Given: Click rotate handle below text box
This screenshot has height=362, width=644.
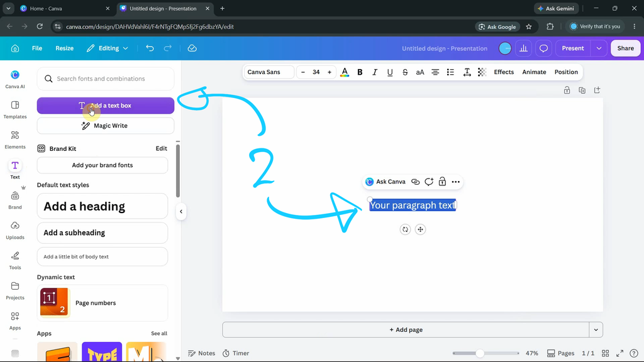Looking at the screenshot, I should [406, 229].
